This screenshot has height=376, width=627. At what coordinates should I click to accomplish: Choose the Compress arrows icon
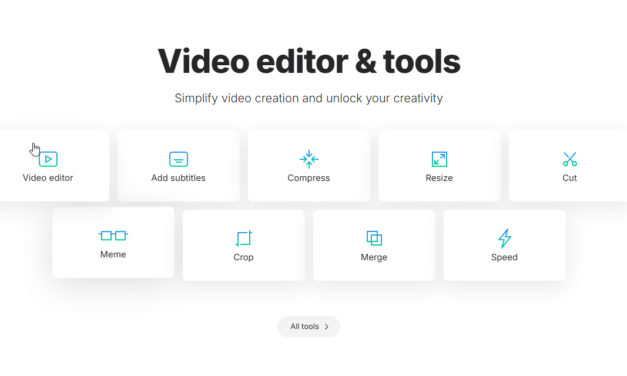(309, 159)
